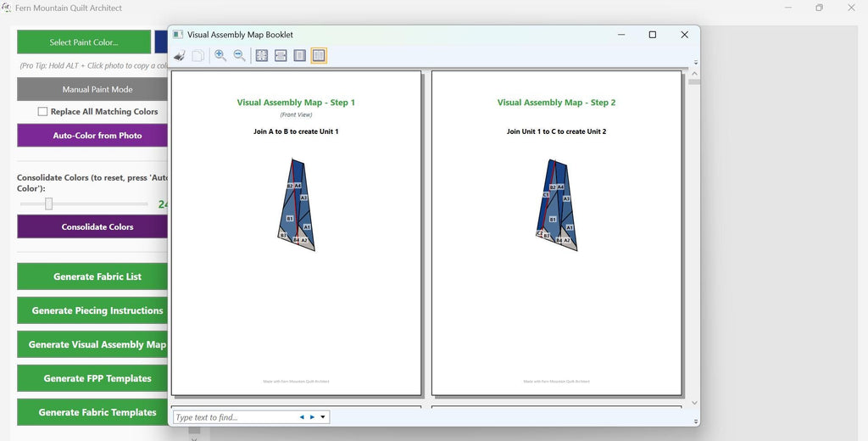
Task: Open search options dropdown arrow
Action: click(323, 417)
